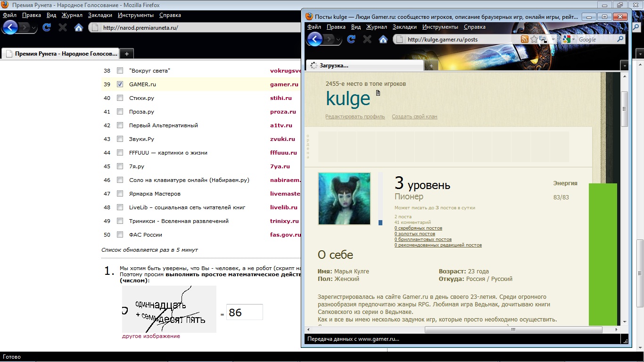Click Back button in kulge.gamer.ru window
This screenshot has height=362, width=644.
coord(314,39)
